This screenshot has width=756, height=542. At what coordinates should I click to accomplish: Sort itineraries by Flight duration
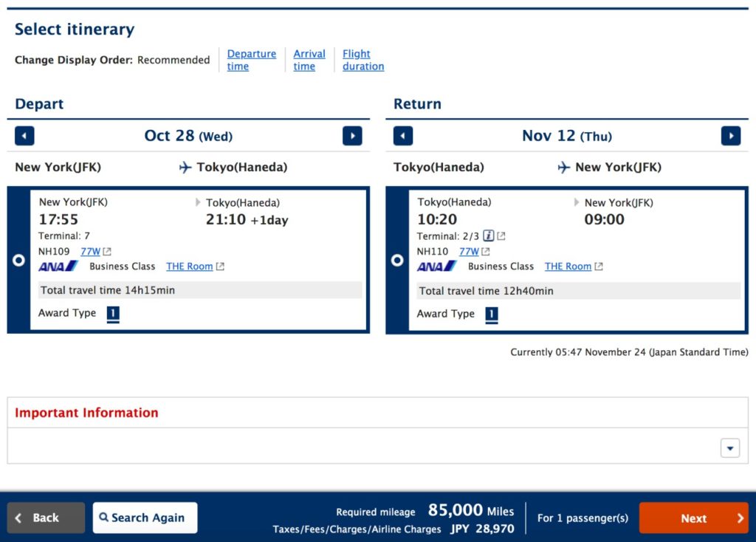362,60
